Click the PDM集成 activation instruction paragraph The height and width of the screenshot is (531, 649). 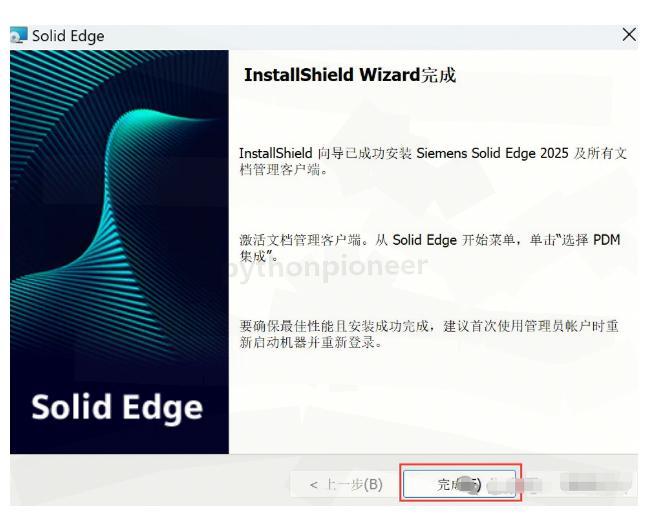430,247
